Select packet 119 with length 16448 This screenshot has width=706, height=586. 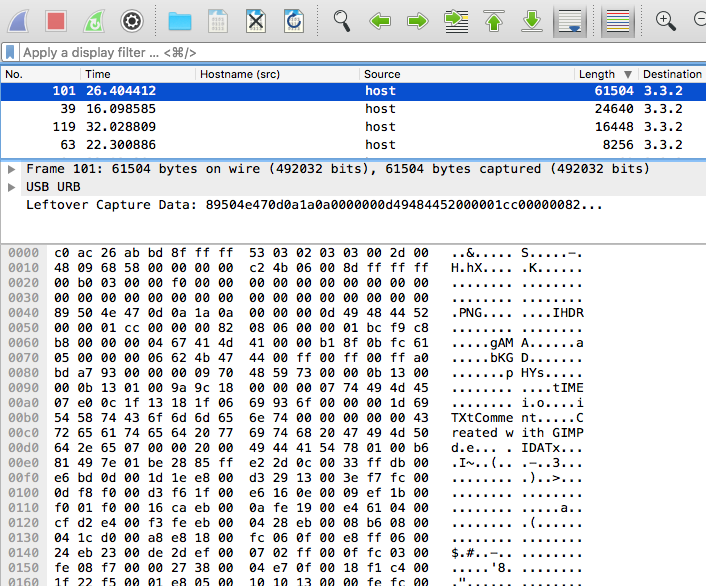click(x=353, y=127)
